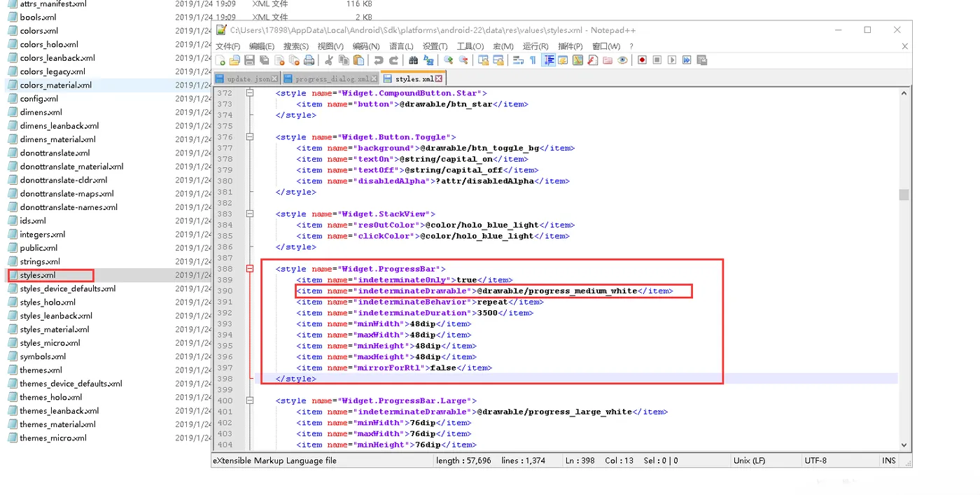The width and height of the screenshot is (980, 495).
Task: Click the Zoom In magnifier icon
Action: coord(448,60)
